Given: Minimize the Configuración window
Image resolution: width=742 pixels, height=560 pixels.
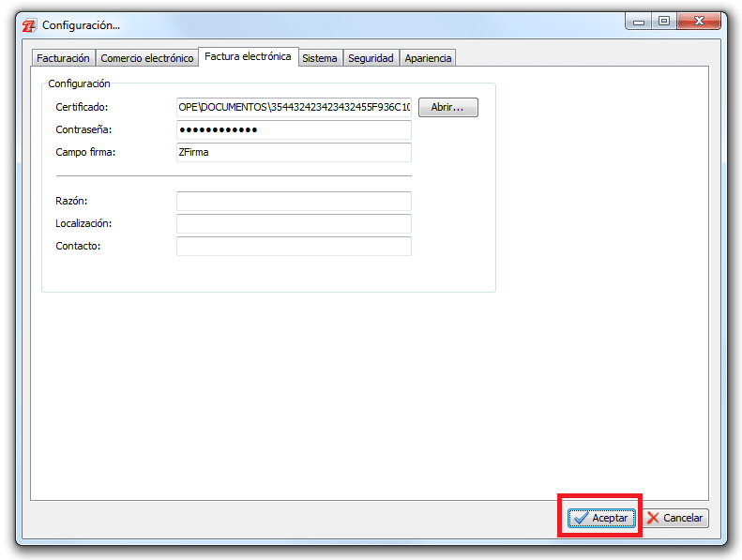Looking at the screenshot, I should pos(640,21).
